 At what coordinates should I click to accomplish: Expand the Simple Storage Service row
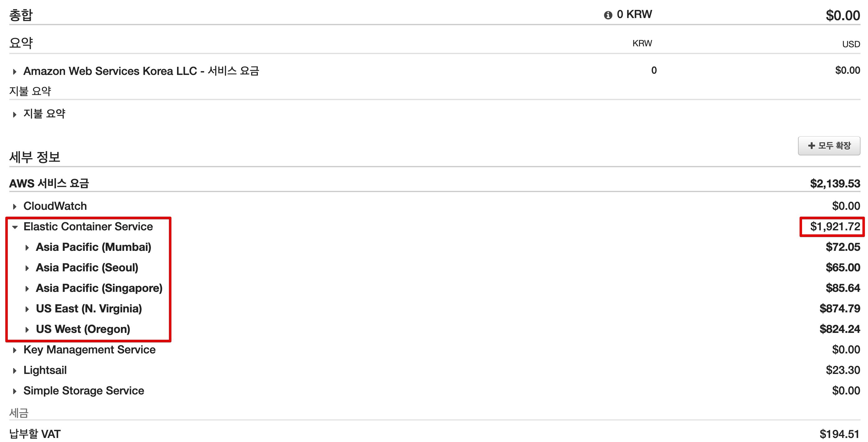click(x=15, y=392)
